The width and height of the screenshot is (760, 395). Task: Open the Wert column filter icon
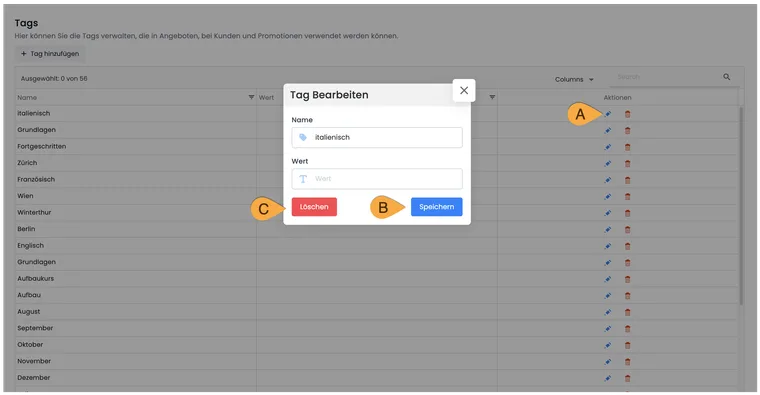[x=492, y=97]
